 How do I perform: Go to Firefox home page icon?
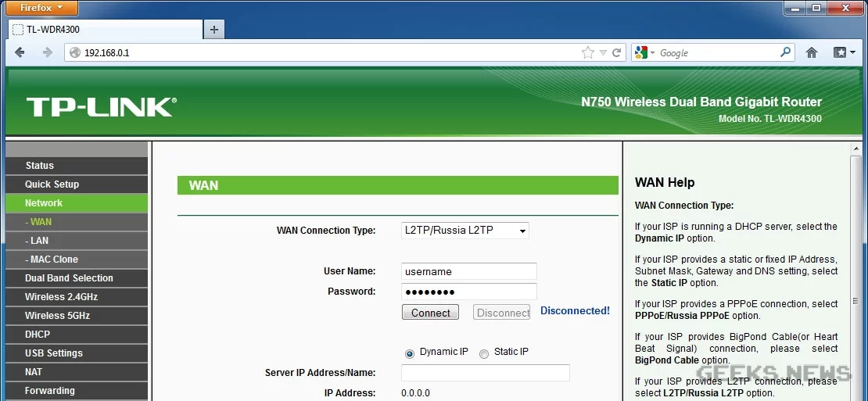click(x=812, y=52)
